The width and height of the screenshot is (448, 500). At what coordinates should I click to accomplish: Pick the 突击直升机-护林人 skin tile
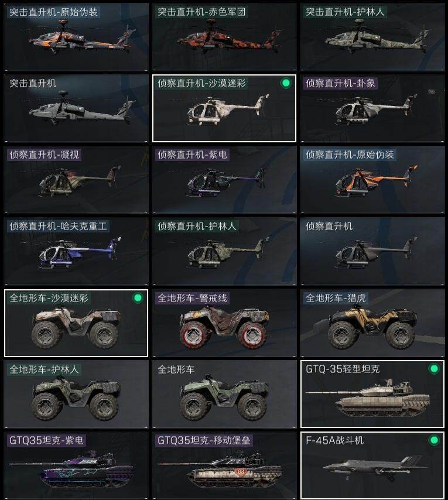point(372,37)
